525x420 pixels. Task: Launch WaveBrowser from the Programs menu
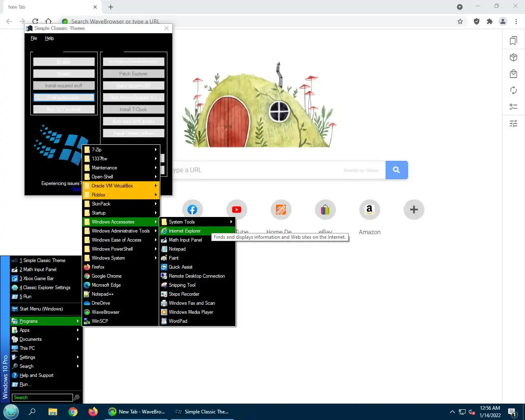click(121, 312)
